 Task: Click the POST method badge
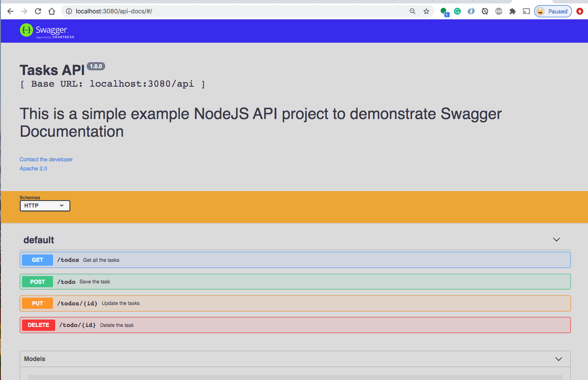pyautogui.click(x=38, y=282)
